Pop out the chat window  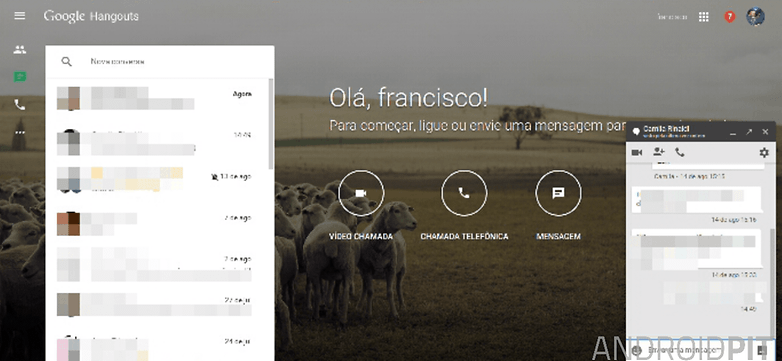pyautogui.click(x=749, y=132)
